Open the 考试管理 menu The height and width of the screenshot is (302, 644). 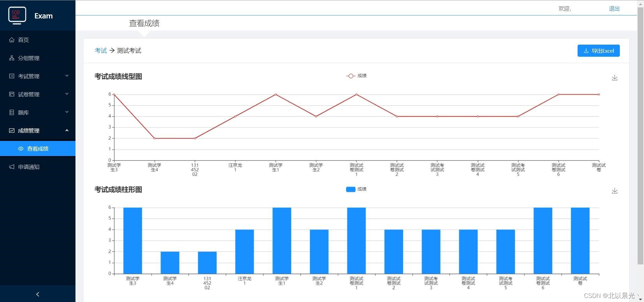point(38,76)
